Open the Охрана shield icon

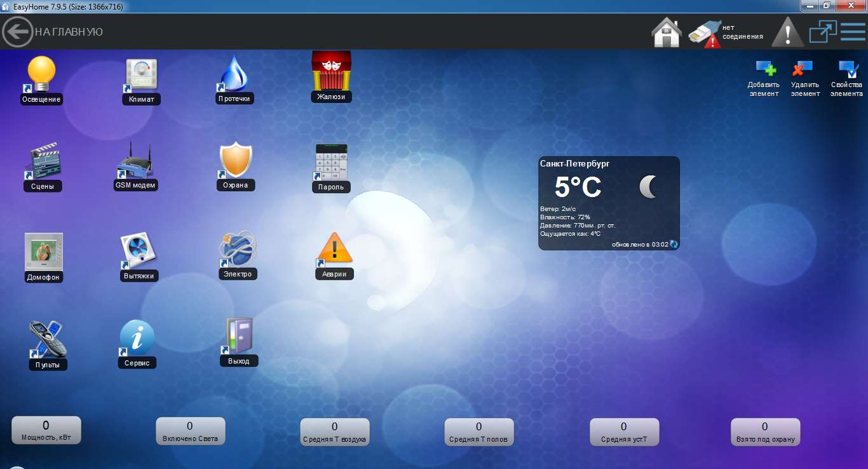click(235, 161)
